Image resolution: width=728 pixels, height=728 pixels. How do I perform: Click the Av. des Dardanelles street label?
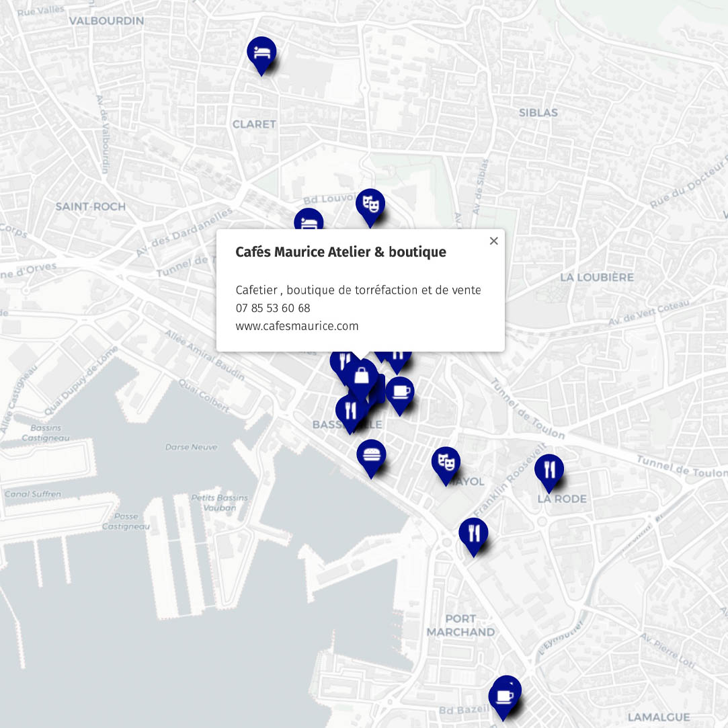pos(184,232)
